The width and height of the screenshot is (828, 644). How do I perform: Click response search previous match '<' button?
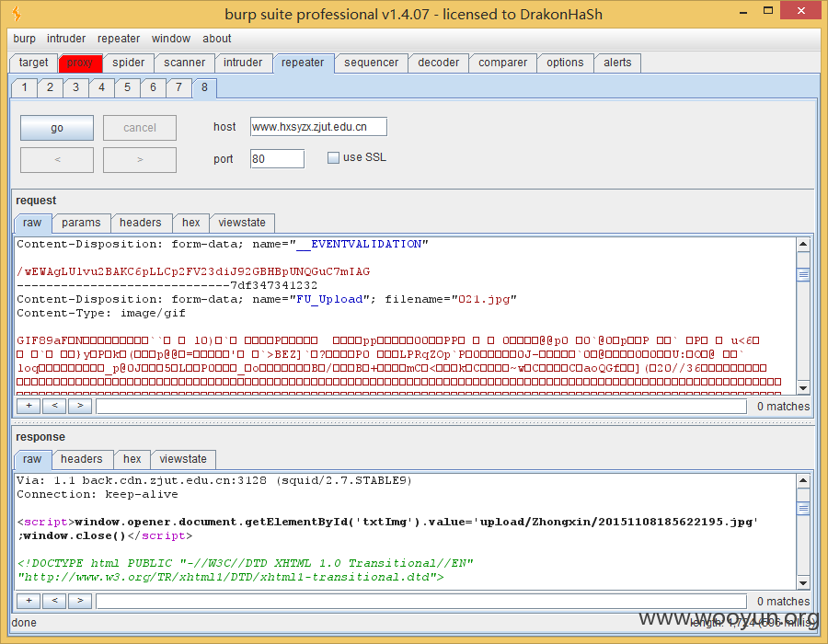(x=54, y=601)
